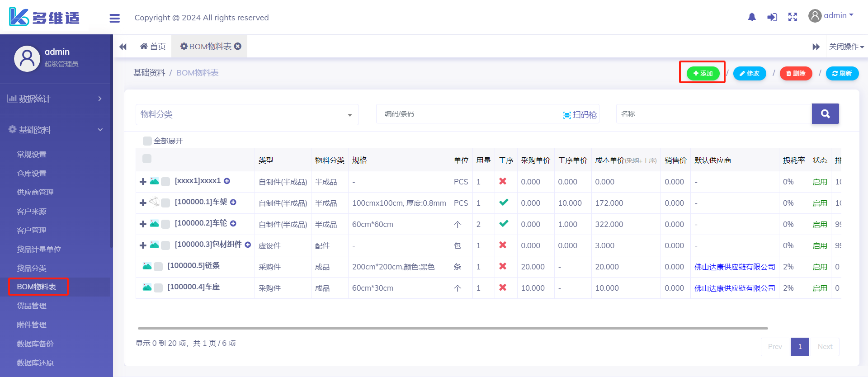
Task: Open supplier link in 链条 row
Action: point(735,267)
